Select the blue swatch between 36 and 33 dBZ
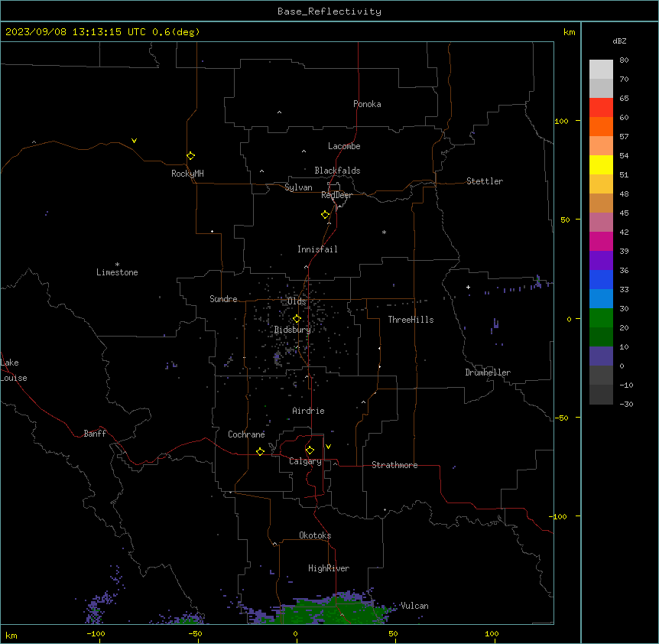 [601, 279]
